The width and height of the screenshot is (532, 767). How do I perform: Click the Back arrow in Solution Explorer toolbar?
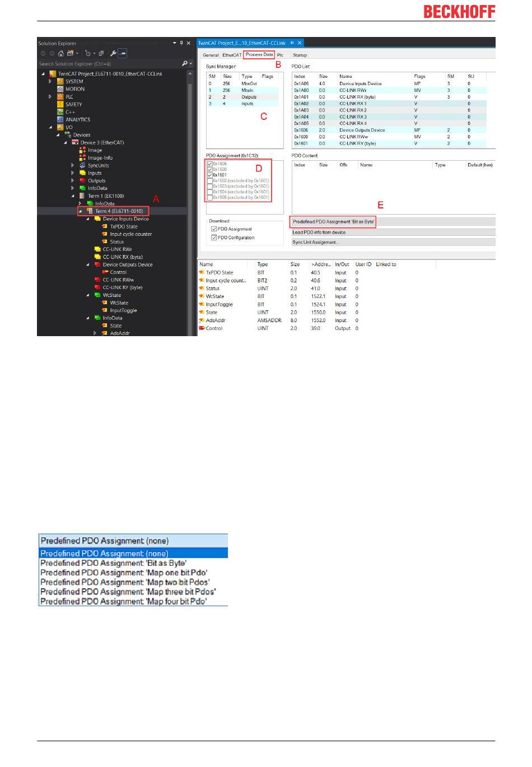pyautogui.click(x=43, y=53)
